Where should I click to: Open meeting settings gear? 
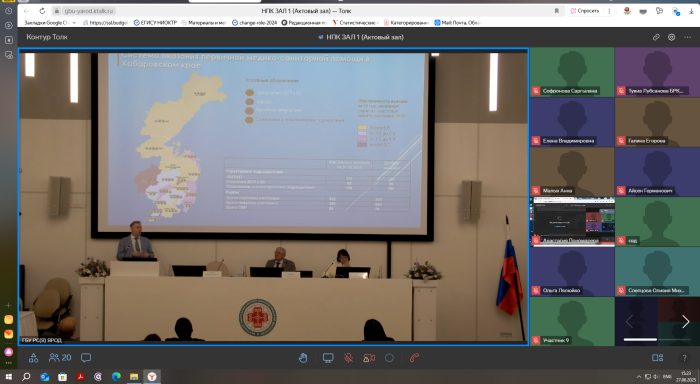point(671,37)
